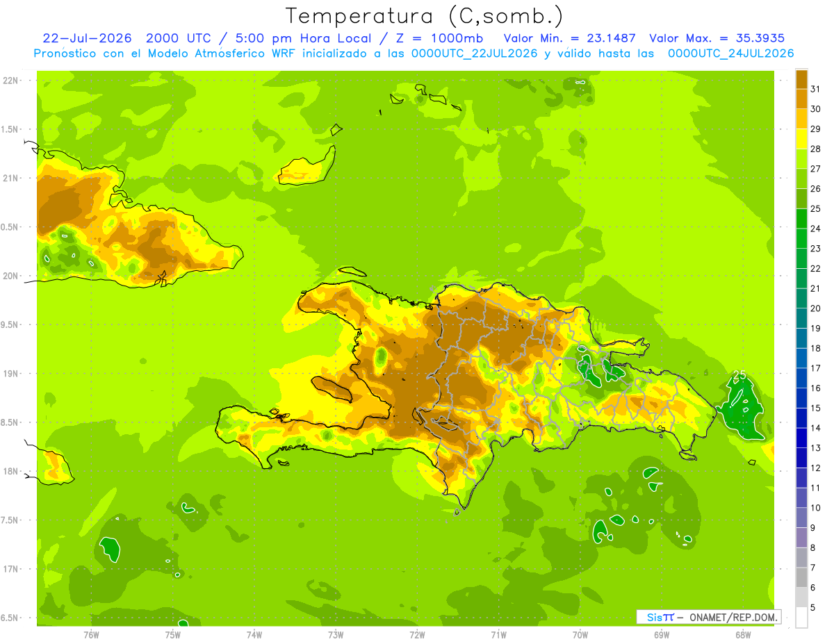Screen dimensions: 834x644
Task: Select colorbar swatch between 30 and 31
Action: click(x=801, y=99)
